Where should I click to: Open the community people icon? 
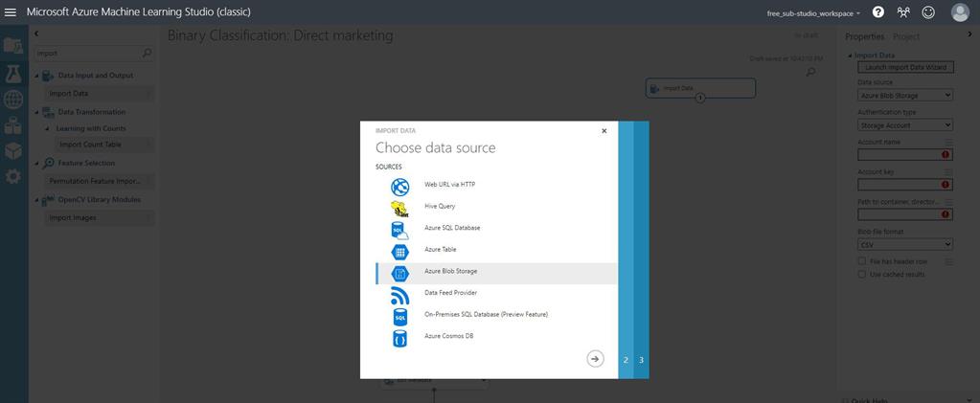[903, 11]
